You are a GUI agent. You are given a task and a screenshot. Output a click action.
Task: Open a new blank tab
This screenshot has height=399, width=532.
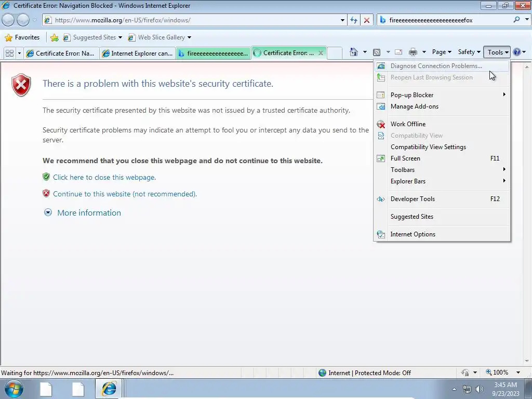click(x=334, y=53)
